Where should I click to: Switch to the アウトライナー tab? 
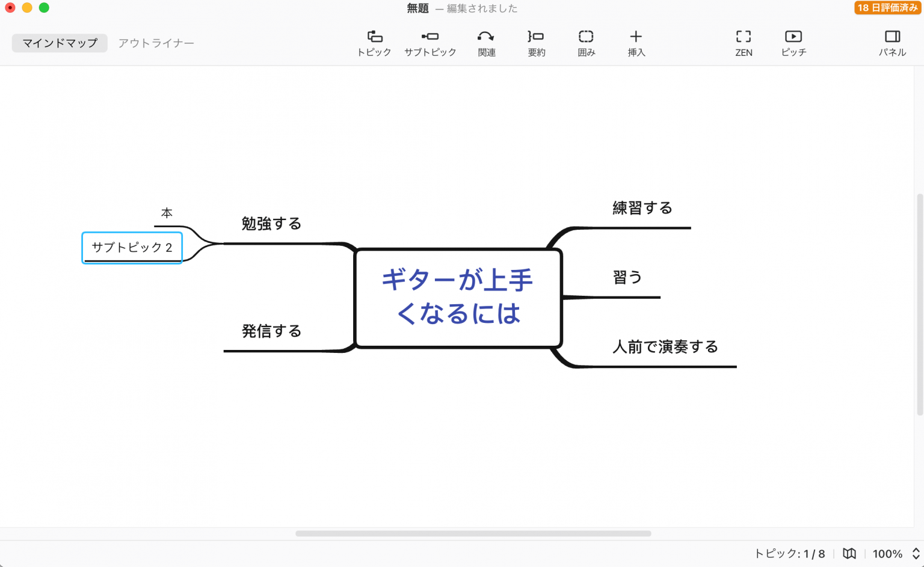pyautogui.click(x=156, y=43)
